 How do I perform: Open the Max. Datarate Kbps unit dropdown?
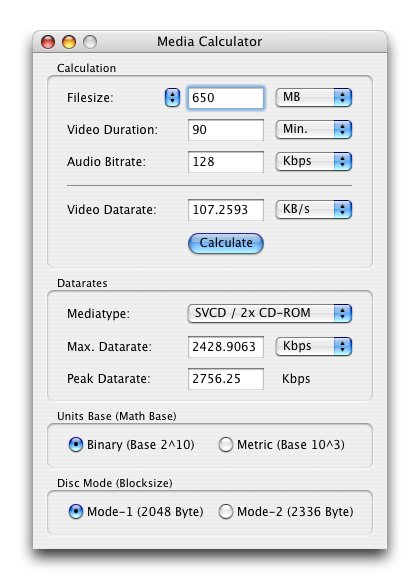point(313,347)
